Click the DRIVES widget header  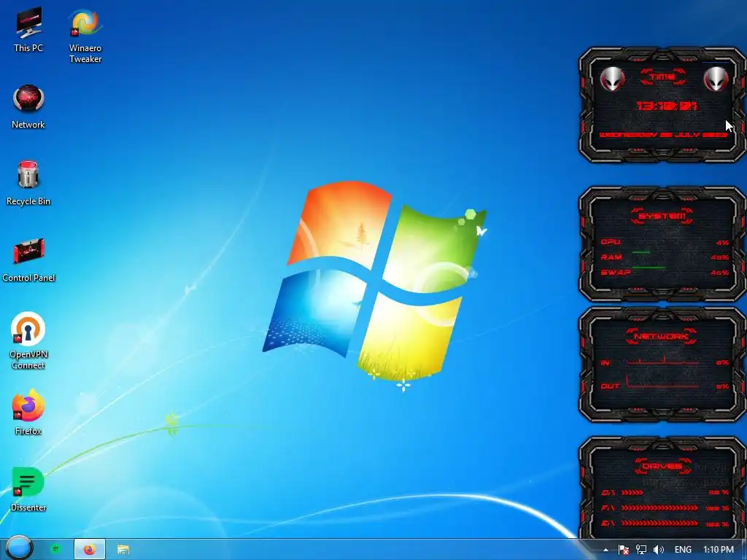click(662, 466)
